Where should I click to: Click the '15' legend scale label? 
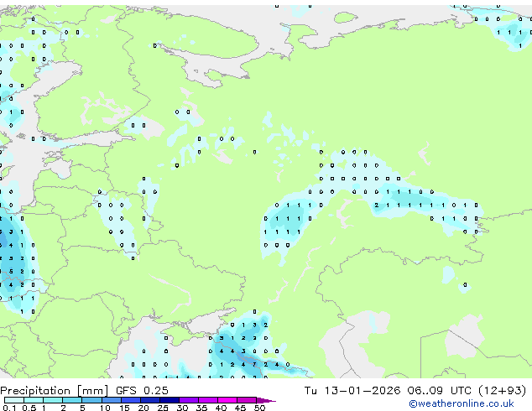pos(124,408)
